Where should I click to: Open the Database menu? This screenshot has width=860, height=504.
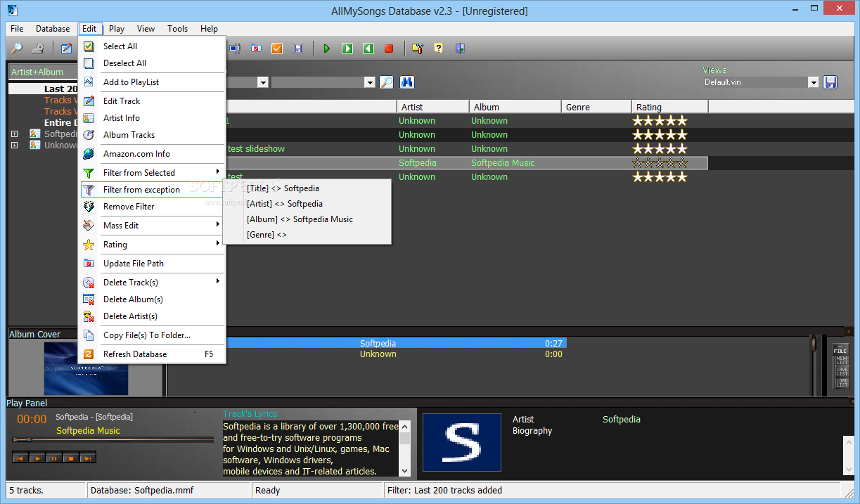tap(53, 29)
